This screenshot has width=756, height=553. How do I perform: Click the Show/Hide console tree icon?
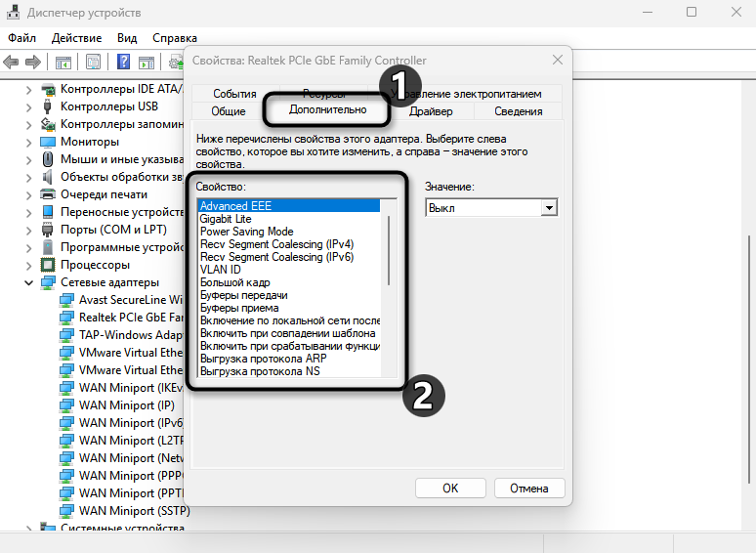click(x=63, y=63)
